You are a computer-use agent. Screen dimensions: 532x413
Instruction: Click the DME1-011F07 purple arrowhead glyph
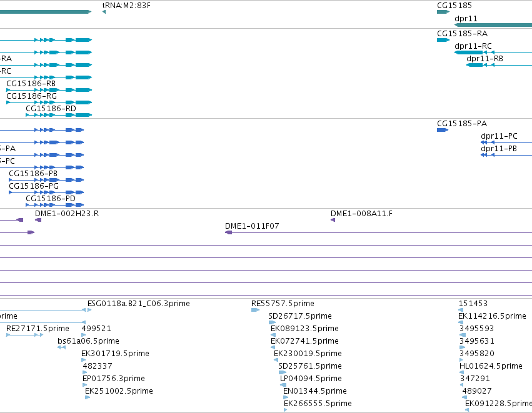click(229, 232)
